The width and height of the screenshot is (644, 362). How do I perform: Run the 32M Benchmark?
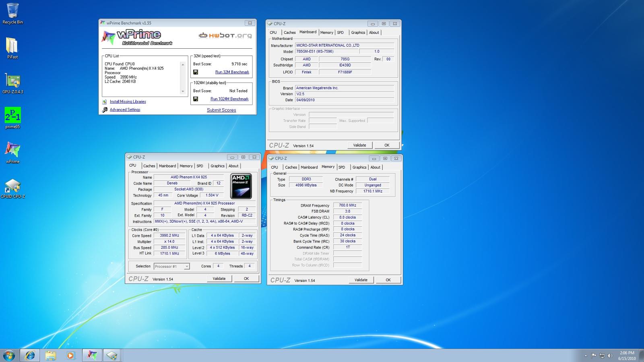[x=232, y=72]
